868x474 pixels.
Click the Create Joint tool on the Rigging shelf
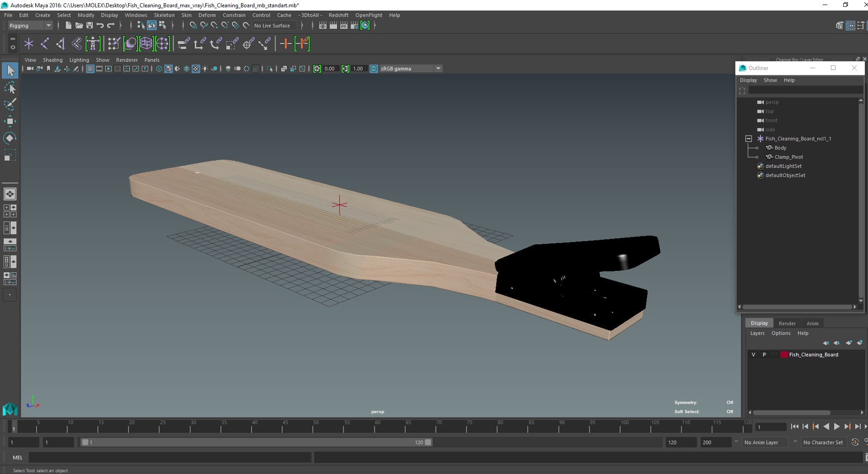45,44
